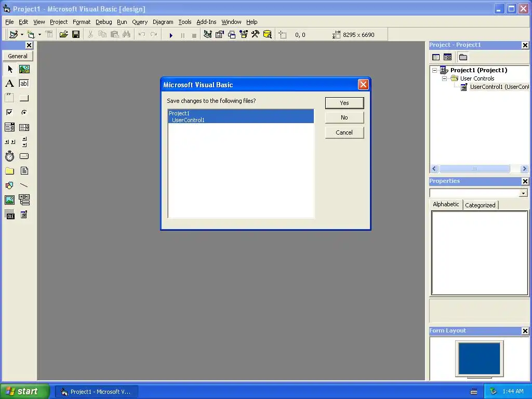The height and width of the screenshot is (399, 532).
Task: Click View Object in Project panel
Action: click(447, 57)
